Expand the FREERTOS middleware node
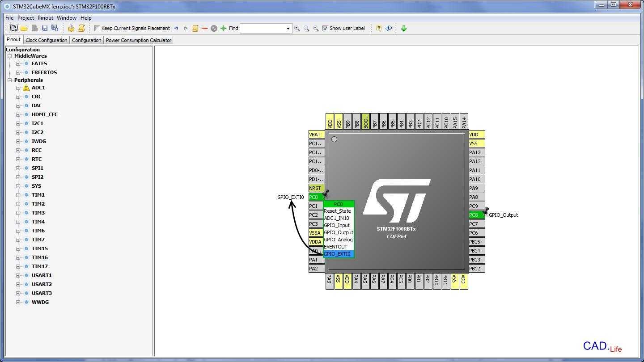Image resolution: width=644 pixels, height=362 pixels. pyautogui.click(x=18, y=72)
